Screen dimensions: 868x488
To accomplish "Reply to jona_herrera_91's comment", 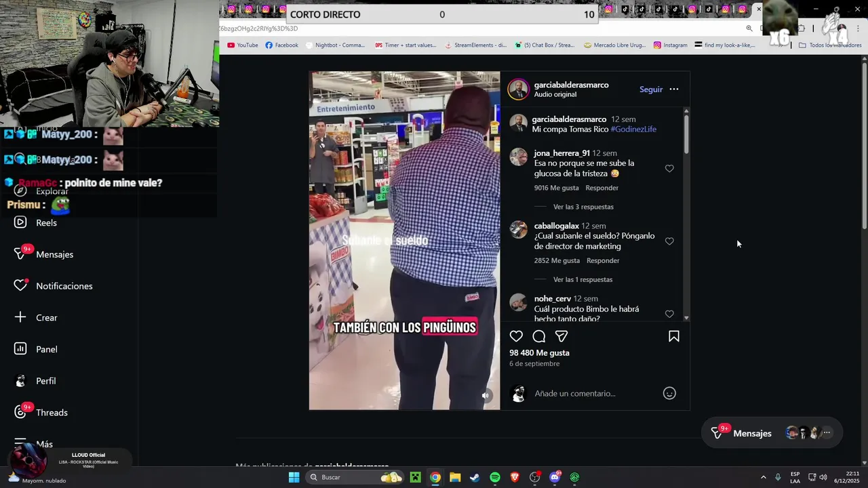I will coord(602,188).
